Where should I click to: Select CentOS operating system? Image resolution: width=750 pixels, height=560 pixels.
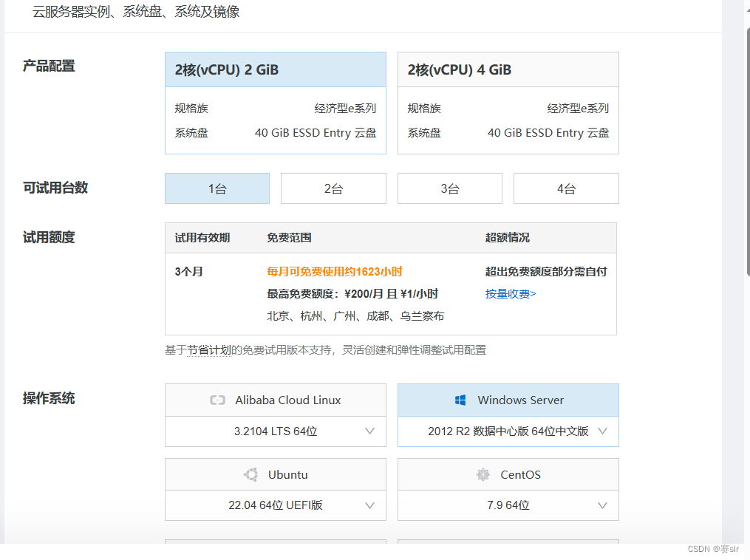tap(508, 474)
